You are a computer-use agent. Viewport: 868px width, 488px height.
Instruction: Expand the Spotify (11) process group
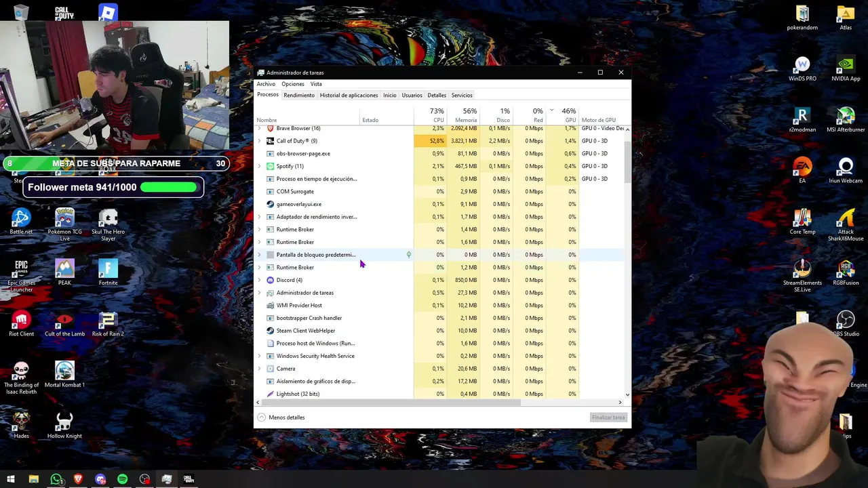click(x=259, y=166)
